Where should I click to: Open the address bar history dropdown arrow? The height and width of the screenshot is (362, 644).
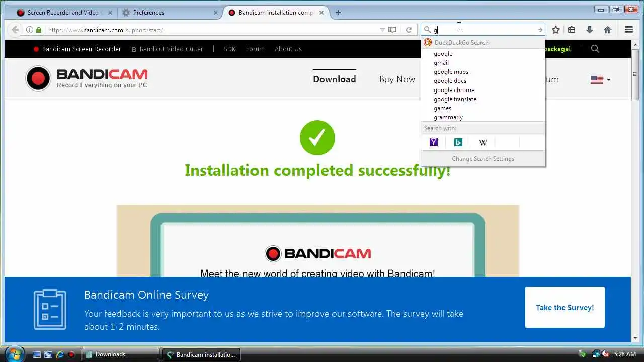[383, 30]
